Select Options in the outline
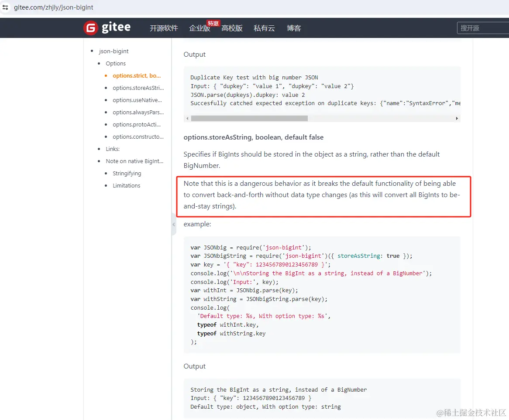Viewport: 509px width, 420px height. point(116,64)
